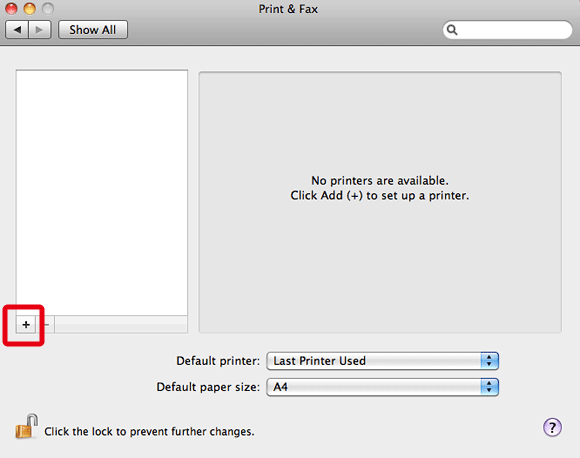
Task: Click inside the empty printers list
Action: (x=102, y=192)
